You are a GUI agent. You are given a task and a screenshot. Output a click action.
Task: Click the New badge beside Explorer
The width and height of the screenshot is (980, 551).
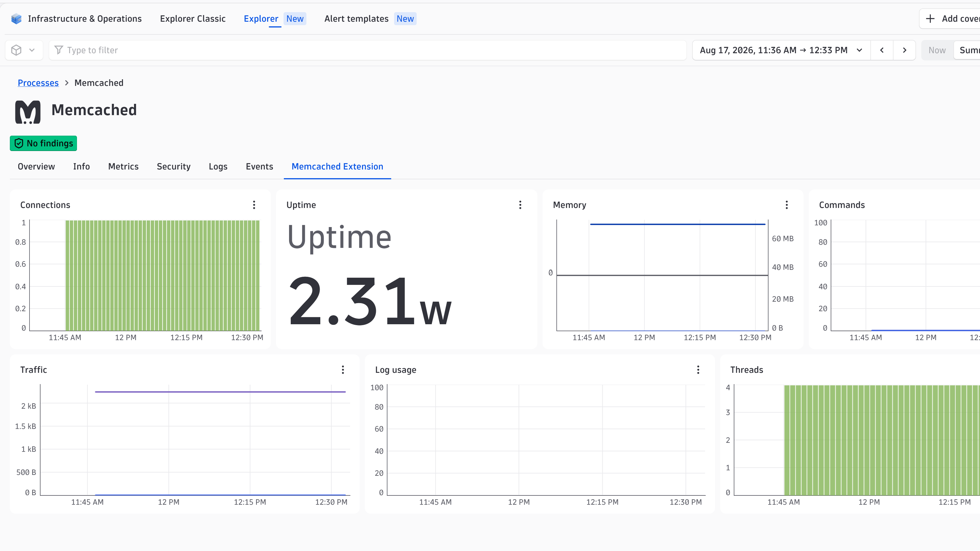point(295,19)
